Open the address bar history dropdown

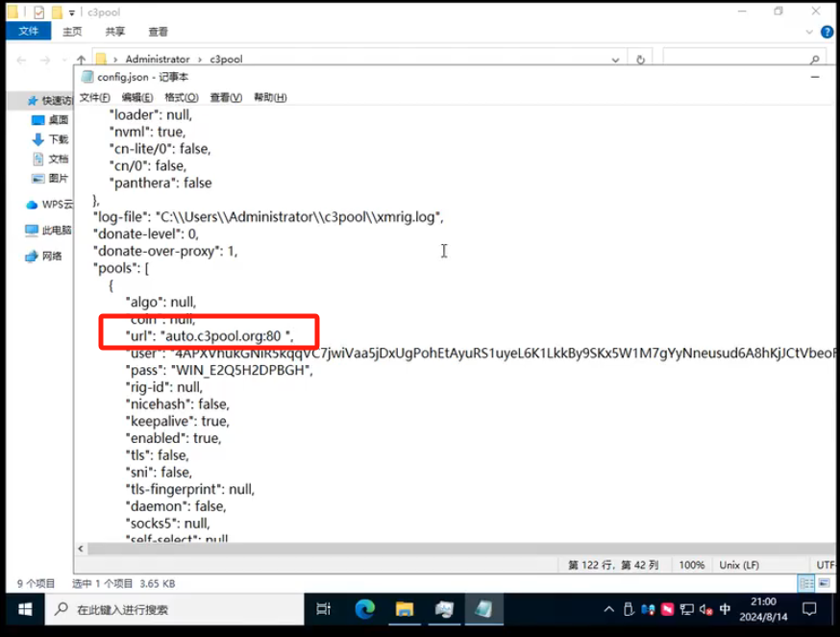(615, 60)
